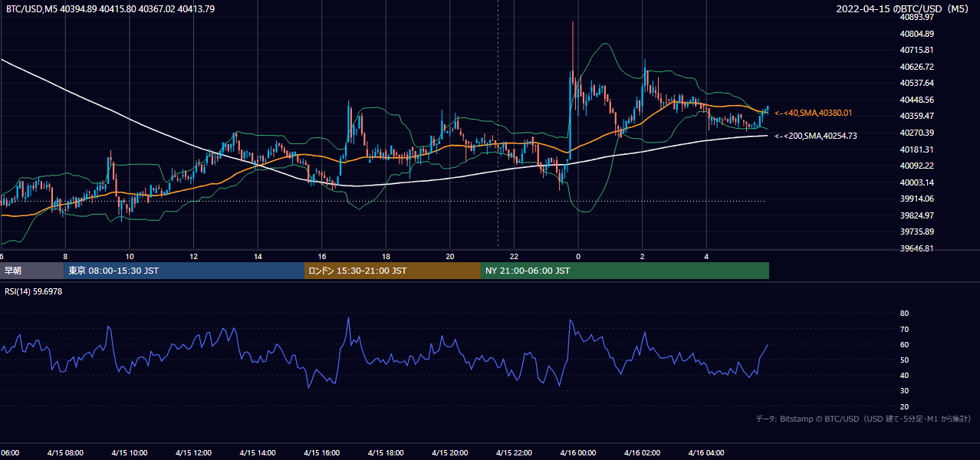Click the BTC/USD,M5 OHLC header text
The height and width of the screenshot is (460, 980).
(x=110, y=9)
